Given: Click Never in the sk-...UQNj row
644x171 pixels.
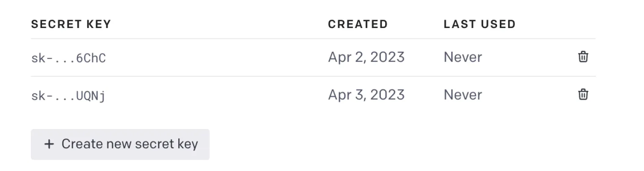Looking at the screenshot, I should [463, 95].
